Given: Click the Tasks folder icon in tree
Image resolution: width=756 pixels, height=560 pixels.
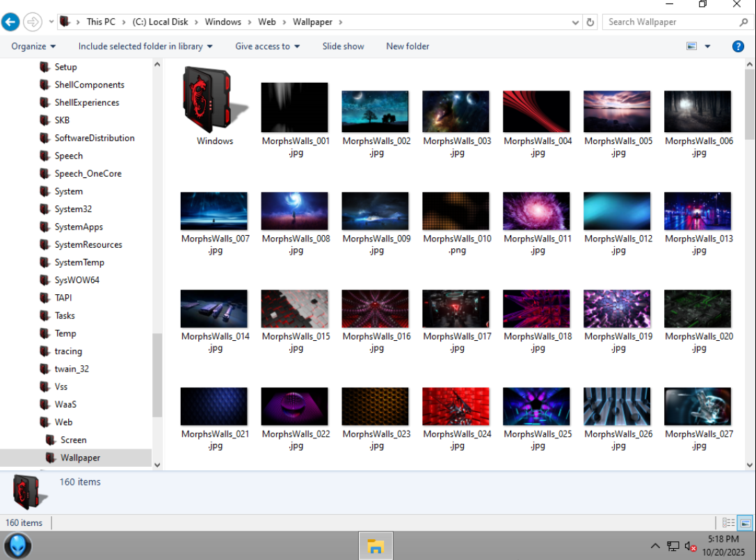Looking at the screenshot, I should [x=45, y=315].
